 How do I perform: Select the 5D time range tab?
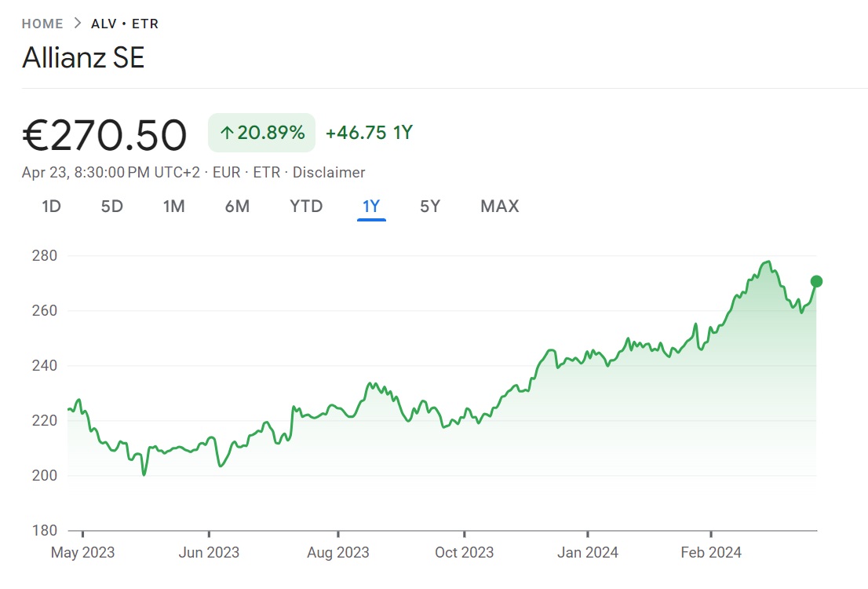click(111, 206)
